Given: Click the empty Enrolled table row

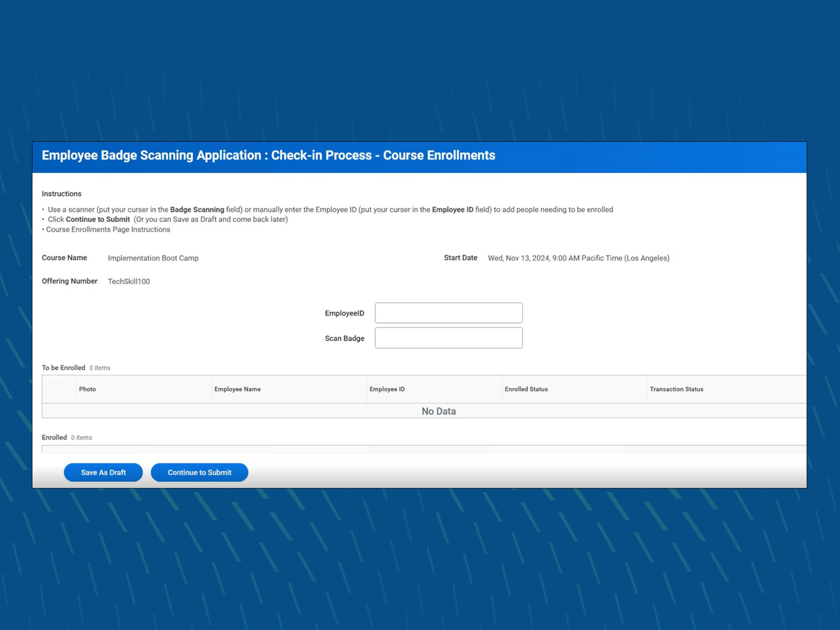Looking at the screenshot, I should tap(336, 449).
